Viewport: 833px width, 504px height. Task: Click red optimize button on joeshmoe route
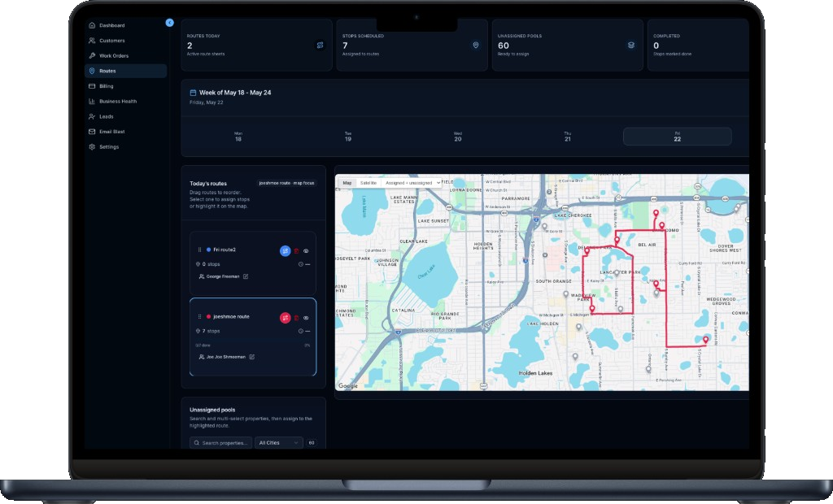coord(286,318)
